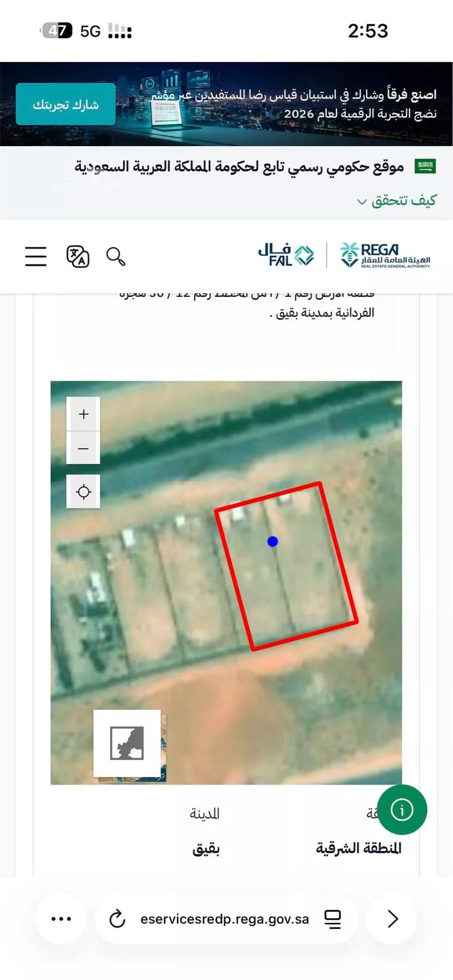Reload the page with refresh icon

click(117, 919)
